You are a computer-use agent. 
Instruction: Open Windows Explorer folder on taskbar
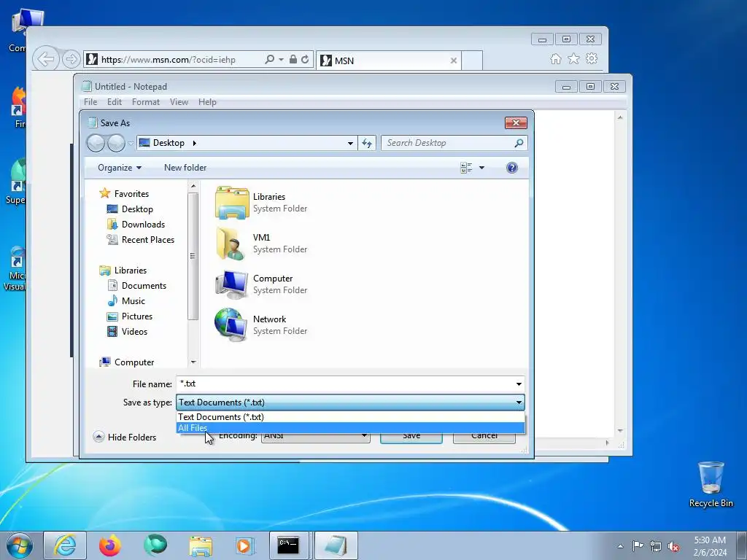[x=201, y=545]
